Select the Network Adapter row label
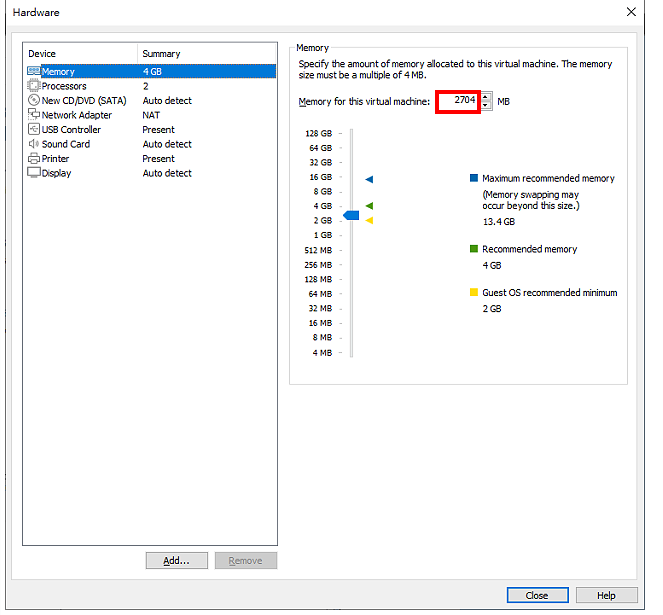663x615 pixels. [x=77, y=115]
